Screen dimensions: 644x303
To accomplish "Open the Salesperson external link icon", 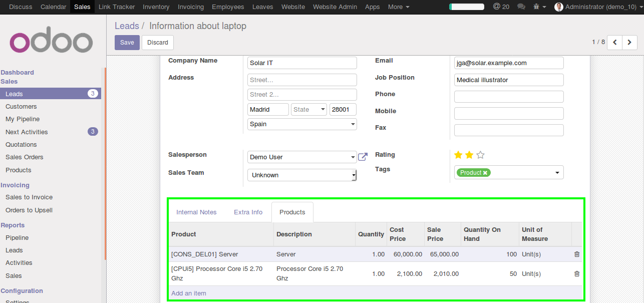I will pos(363,157).
